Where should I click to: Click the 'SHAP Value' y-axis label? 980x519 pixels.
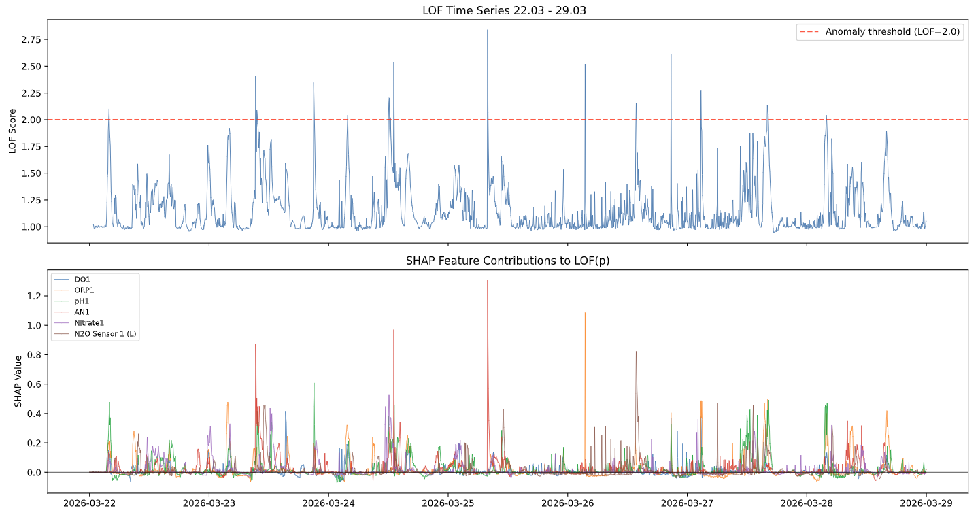click(18, 380)
